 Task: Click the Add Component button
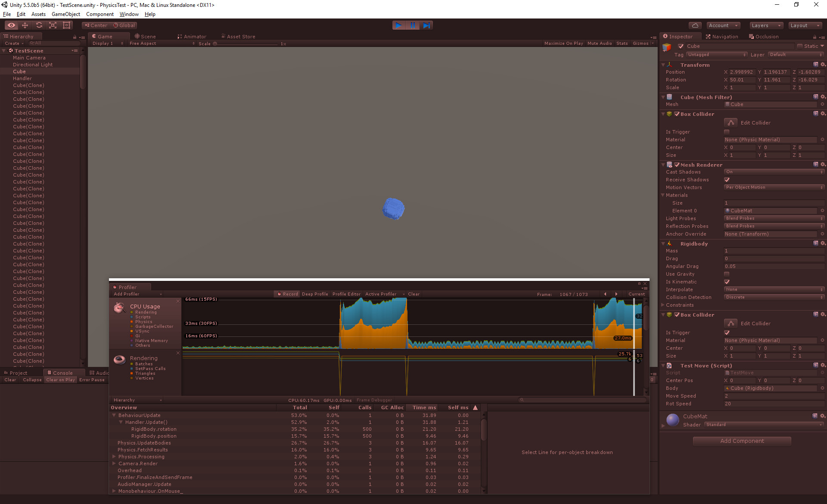point(742,441)
